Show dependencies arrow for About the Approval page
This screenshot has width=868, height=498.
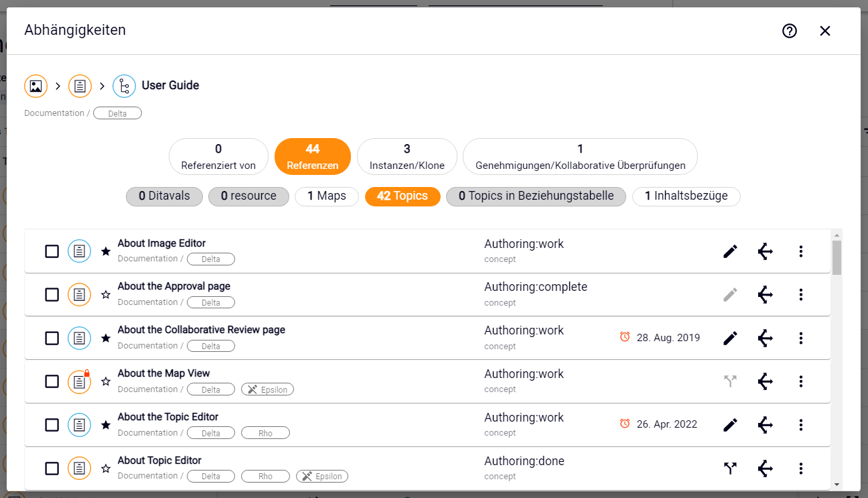(766, 295)
